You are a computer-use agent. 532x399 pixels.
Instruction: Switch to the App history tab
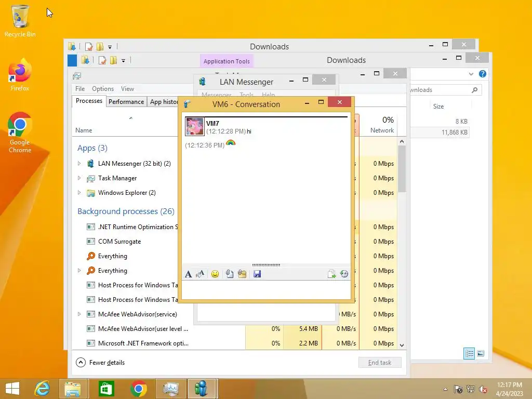click(x=164, y=102)
